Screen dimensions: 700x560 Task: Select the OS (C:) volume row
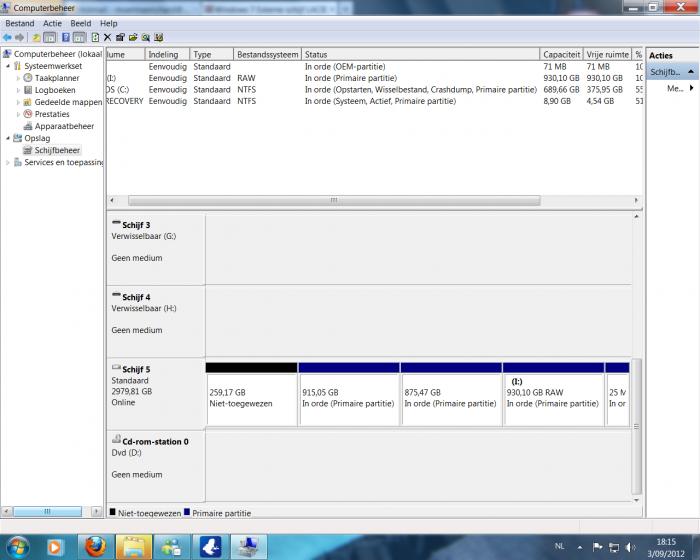pyautogui.click(x=374, y=89)
